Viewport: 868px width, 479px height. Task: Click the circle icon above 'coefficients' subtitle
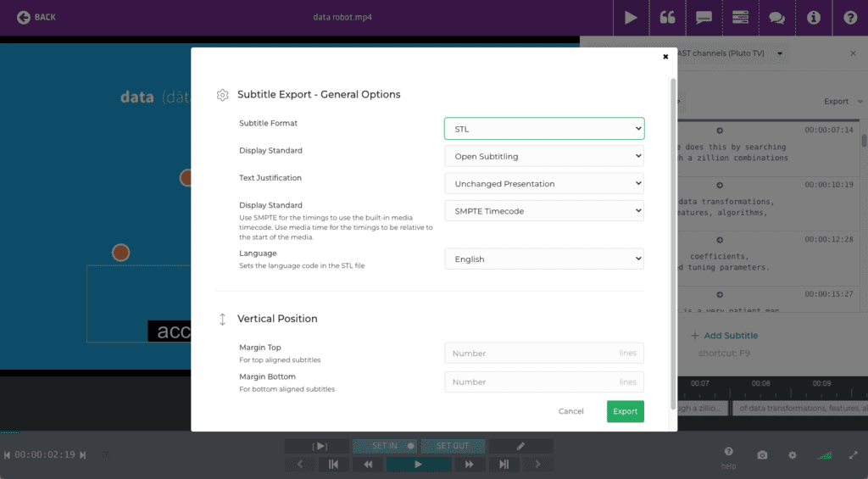tap(720, 240)
